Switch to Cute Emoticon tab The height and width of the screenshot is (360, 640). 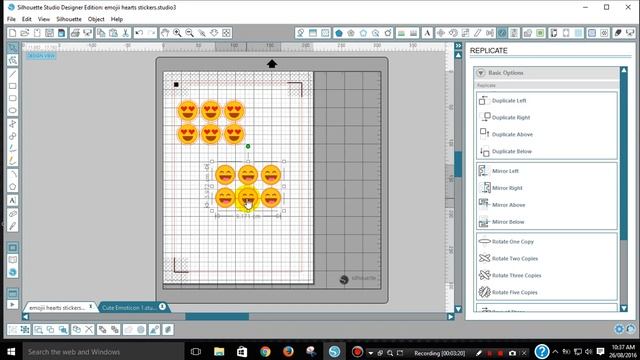pyautogui.click(x=129, y=308)
